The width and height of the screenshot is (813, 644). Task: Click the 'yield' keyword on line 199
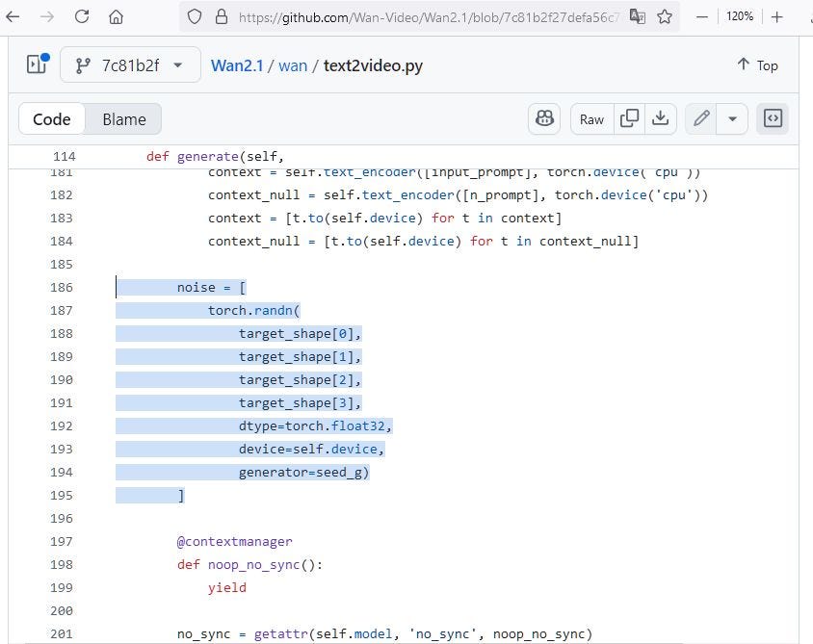click(x=227, y=588)
